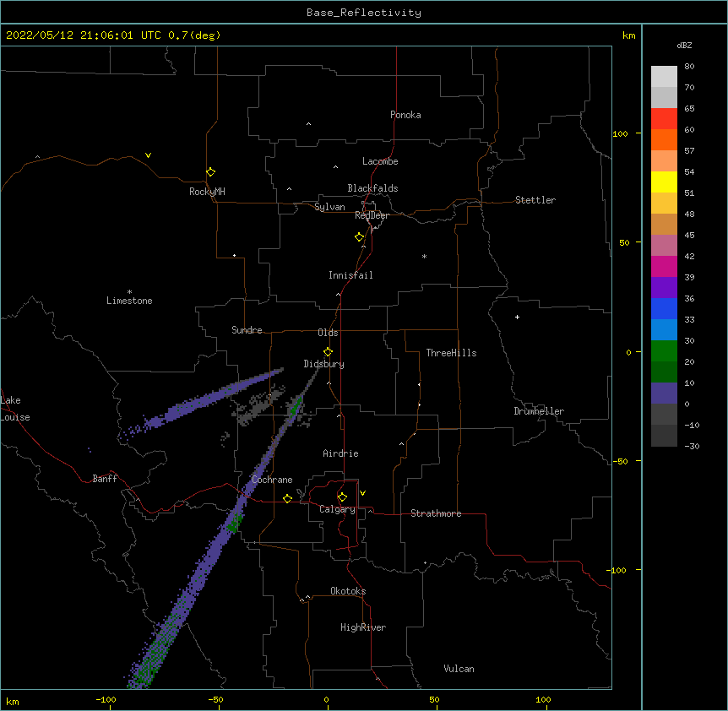Image resolution: width=728 pixels, height=711 pixels.
Task: Click the 0 tick on bottom km axis
Action: pyautogui.click(x=326, y=700)
